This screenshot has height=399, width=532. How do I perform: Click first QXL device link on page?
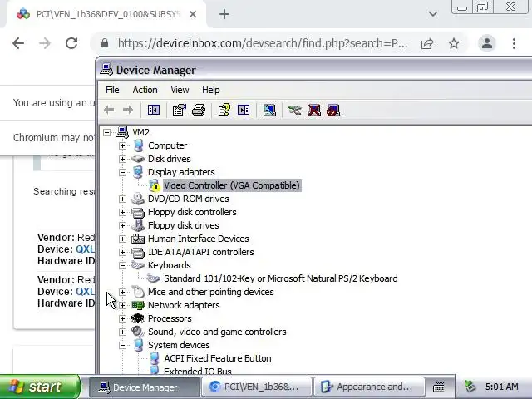[x=85, y=249]
